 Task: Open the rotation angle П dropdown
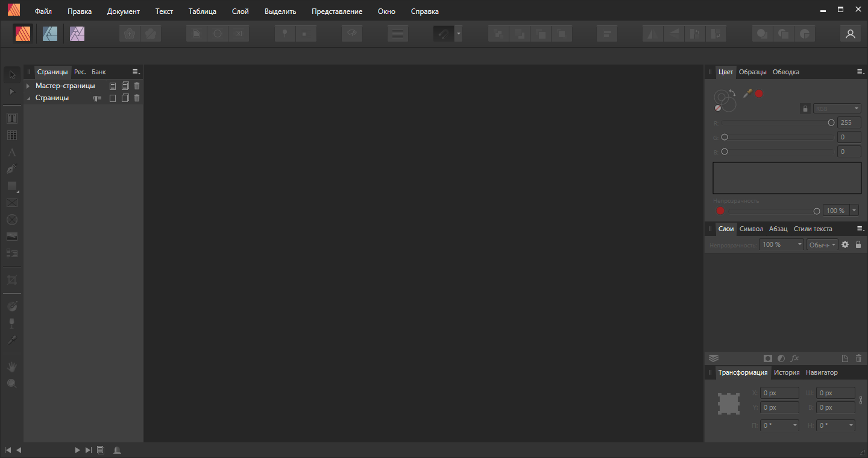tap(780, 425)
